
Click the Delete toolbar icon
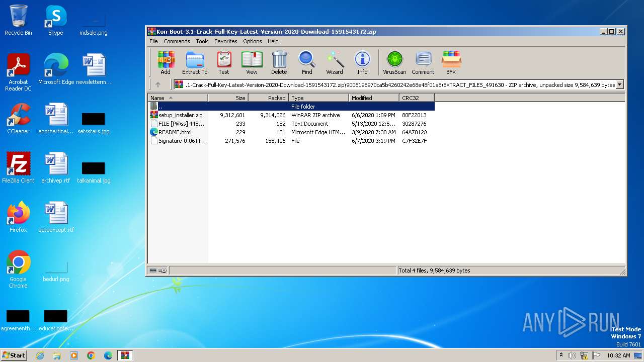[x=279, y=63]
